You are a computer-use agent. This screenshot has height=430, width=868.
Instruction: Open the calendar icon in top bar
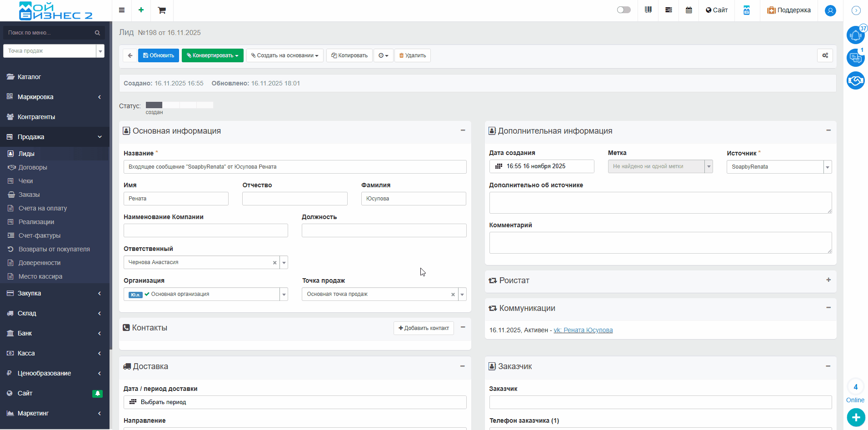click(x=689, y=10)
